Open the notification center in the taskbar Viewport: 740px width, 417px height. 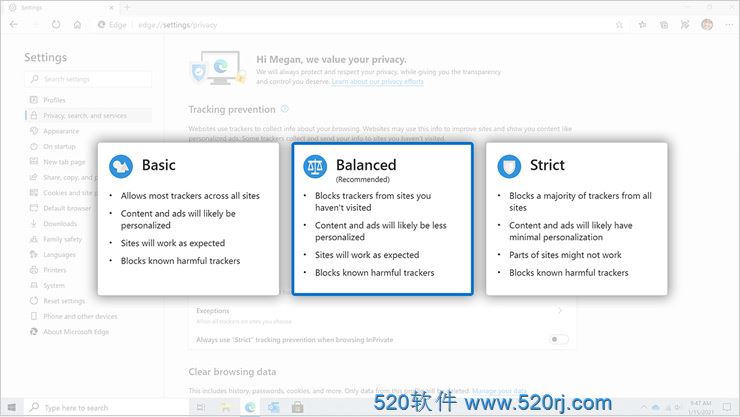[727, 407]
